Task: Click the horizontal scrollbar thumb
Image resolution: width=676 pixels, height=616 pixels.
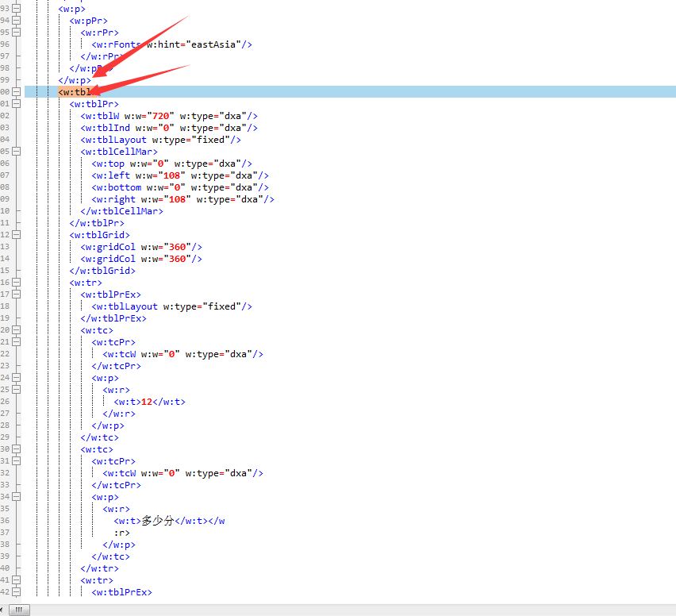Action: [18, 610]
